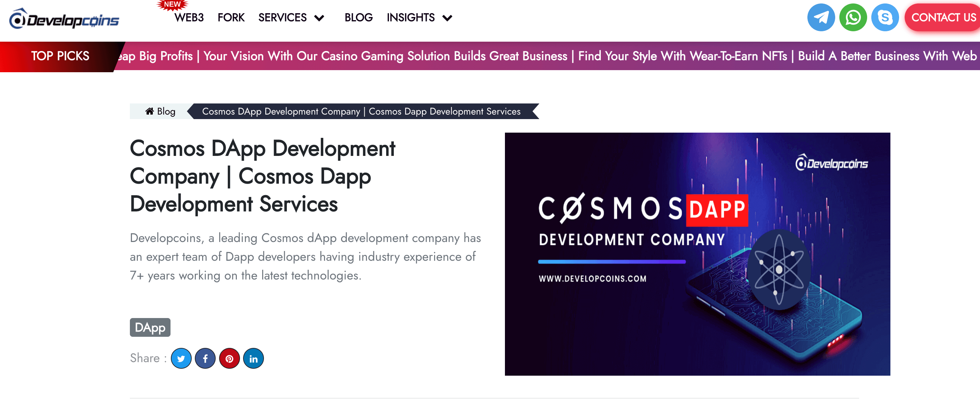Screen dimensions: 980x409
Task: Share article via Facebook icon
Action: click(x=206, y=358)
